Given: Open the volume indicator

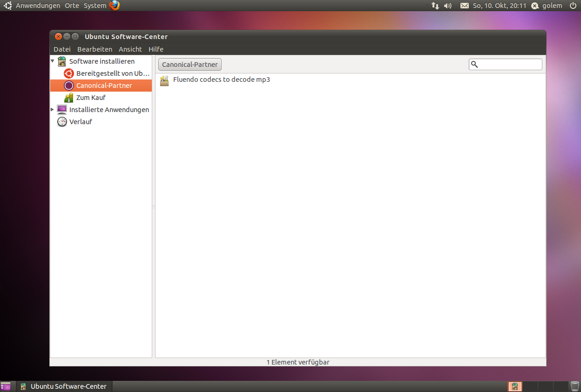Looking at the screenshot, I should (448, 6).
